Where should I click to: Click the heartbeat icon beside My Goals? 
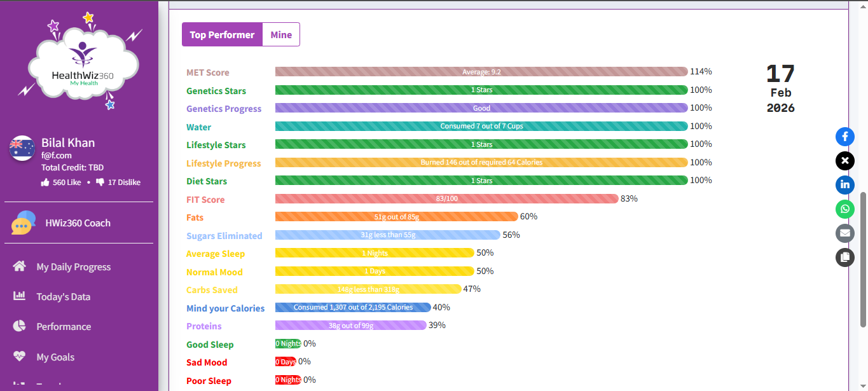pyautogui.click(x=20, y=357)
